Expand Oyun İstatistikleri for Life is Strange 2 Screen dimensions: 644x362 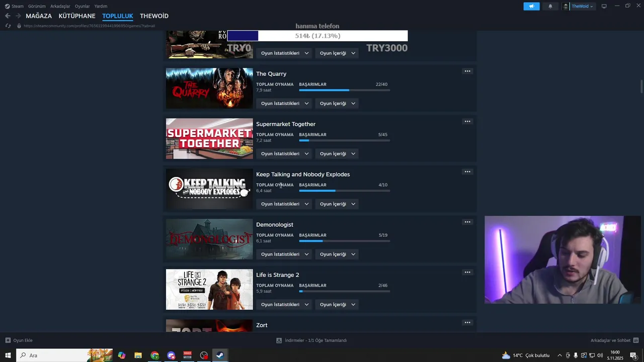[x=284, y=304]
